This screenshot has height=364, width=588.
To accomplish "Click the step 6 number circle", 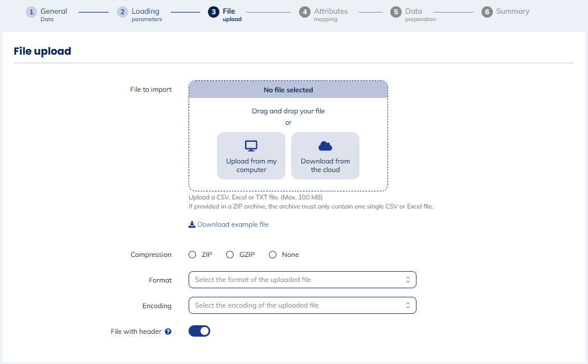I will [487, 12].
